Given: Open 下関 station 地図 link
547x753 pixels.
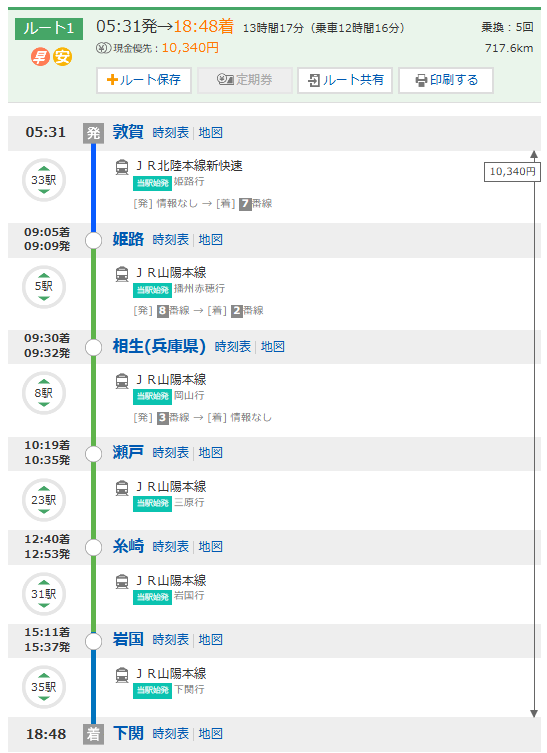Looking at the screenshot, I should coord(210,734).
